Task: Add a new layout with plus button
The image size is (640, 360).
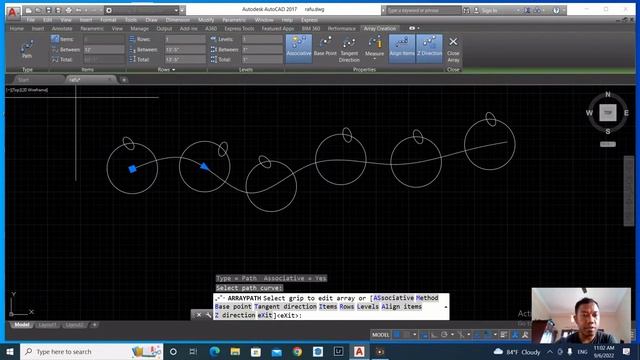Action: 94,325
